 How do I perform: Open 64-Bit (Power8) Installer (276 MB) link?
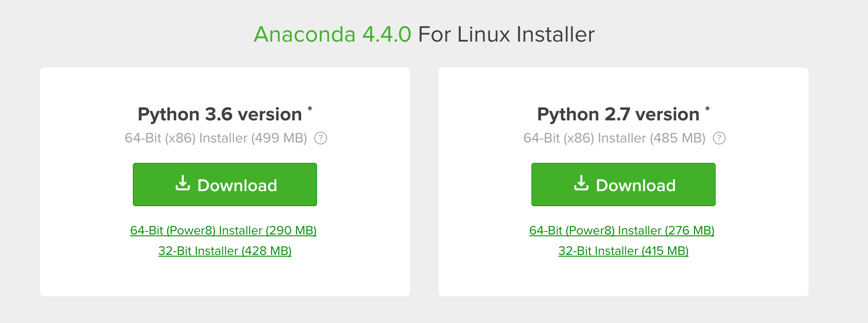click(x=622, y=231)
